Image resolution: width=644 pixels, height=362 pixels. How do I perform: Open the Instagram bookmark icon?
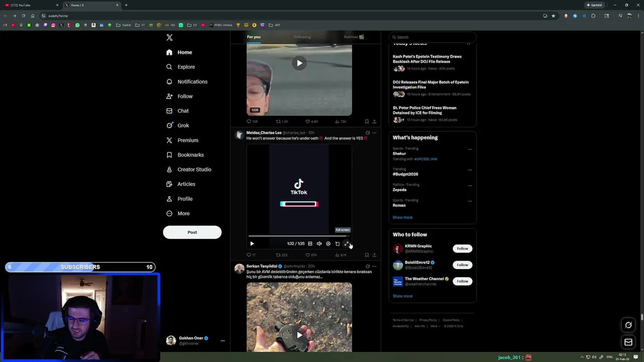pos(53,25)
